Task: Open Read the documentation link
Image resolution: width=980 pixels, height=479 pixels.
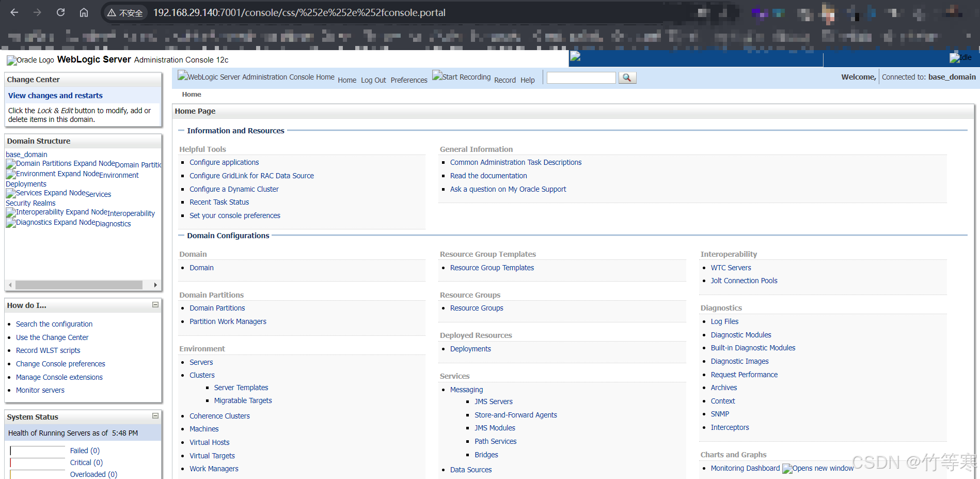Action: pyautogui.click(x=488, y=176)
